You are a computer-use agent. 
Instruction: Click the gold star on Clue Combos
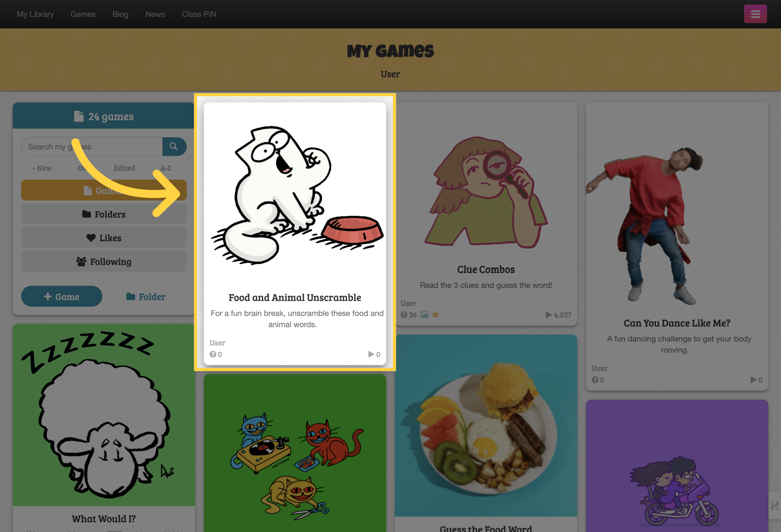click(x=435, y=315)
